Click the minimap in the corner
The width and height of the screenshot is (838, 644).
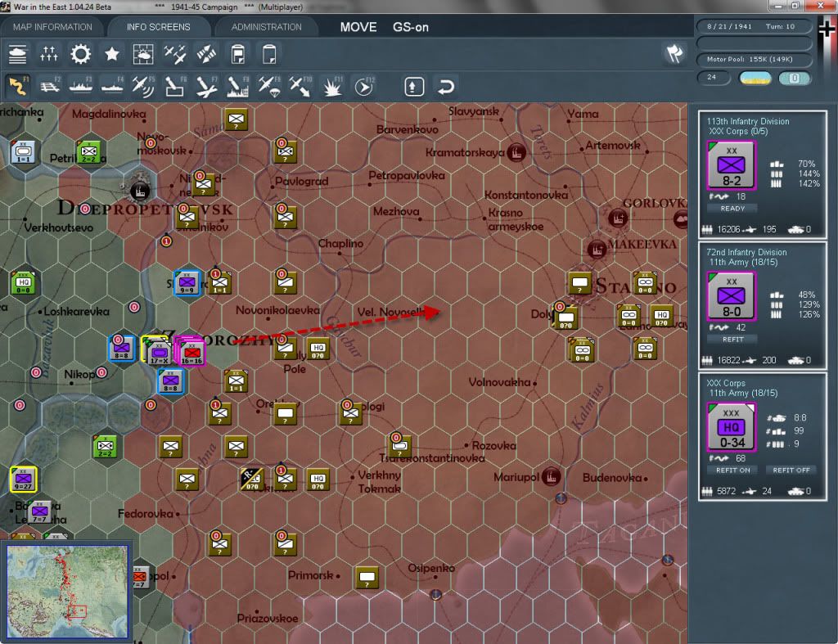67,592
